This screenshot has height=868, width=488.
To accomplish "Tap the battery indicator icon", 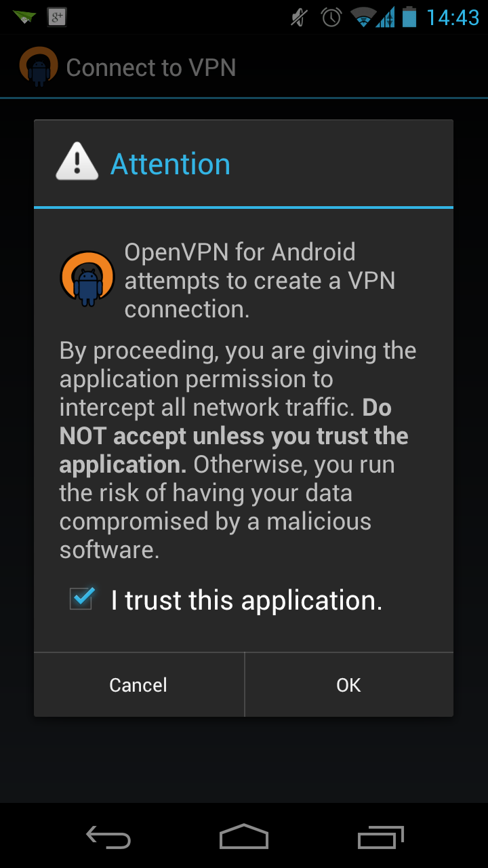I will [409, 16].
